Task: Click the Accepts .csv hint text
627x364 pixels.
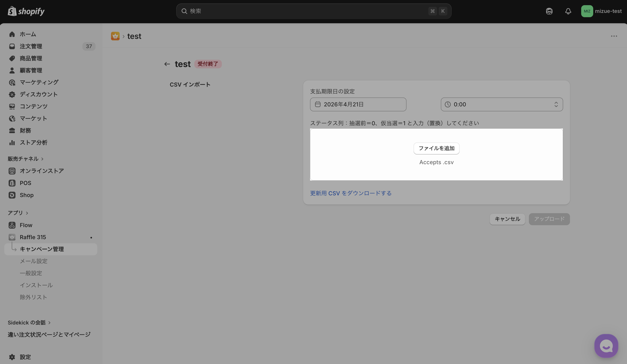Action: pos(436,162)
